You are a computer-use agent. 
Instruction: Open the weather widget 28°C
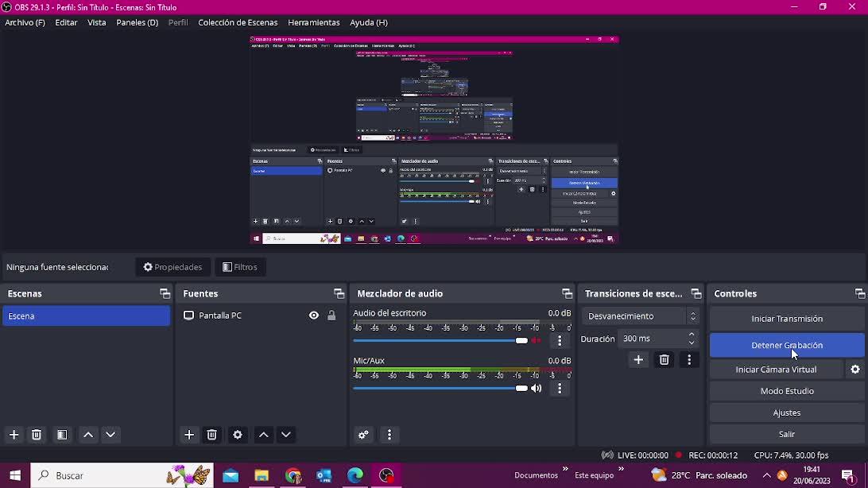699,475
